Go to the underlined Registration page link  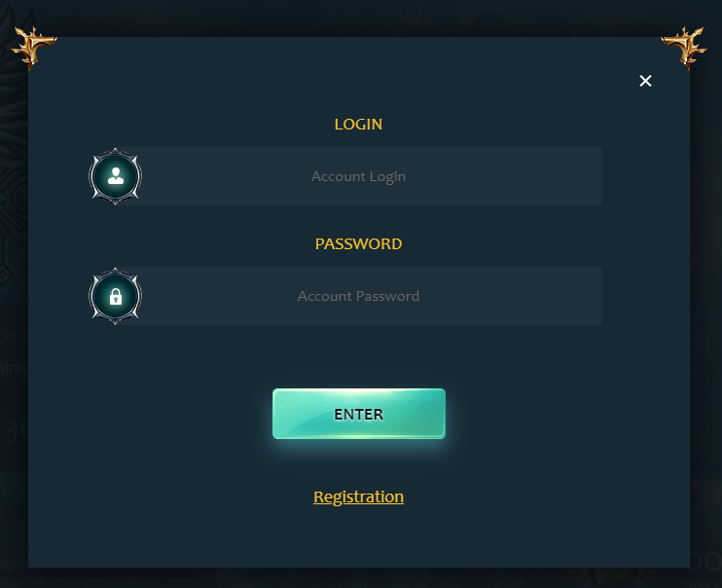(359, 496)
